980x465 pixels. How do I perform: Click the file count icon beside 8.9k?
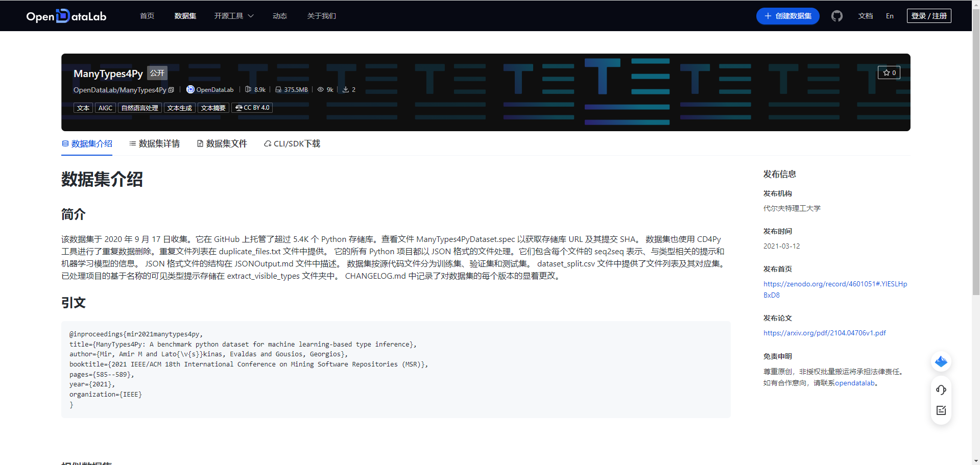248,89
